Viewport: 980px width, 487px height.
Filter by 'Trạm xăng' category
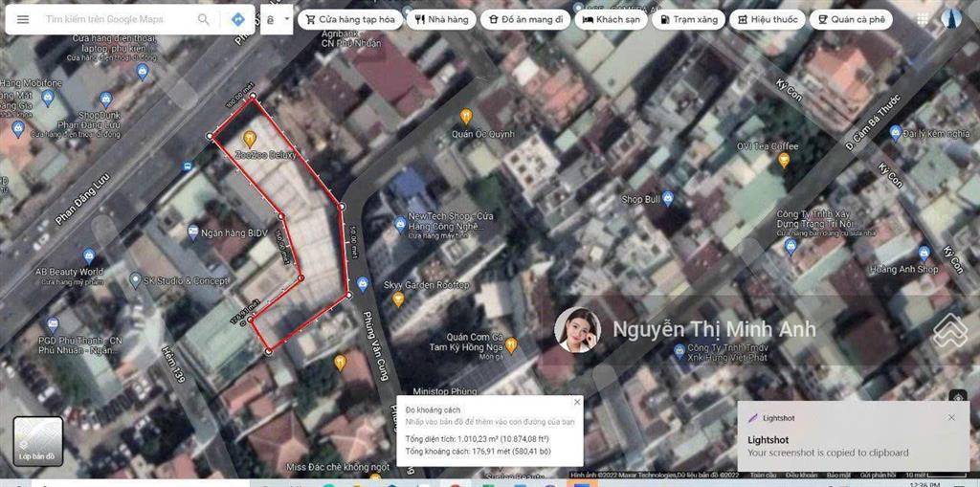[x=688, y=19]
